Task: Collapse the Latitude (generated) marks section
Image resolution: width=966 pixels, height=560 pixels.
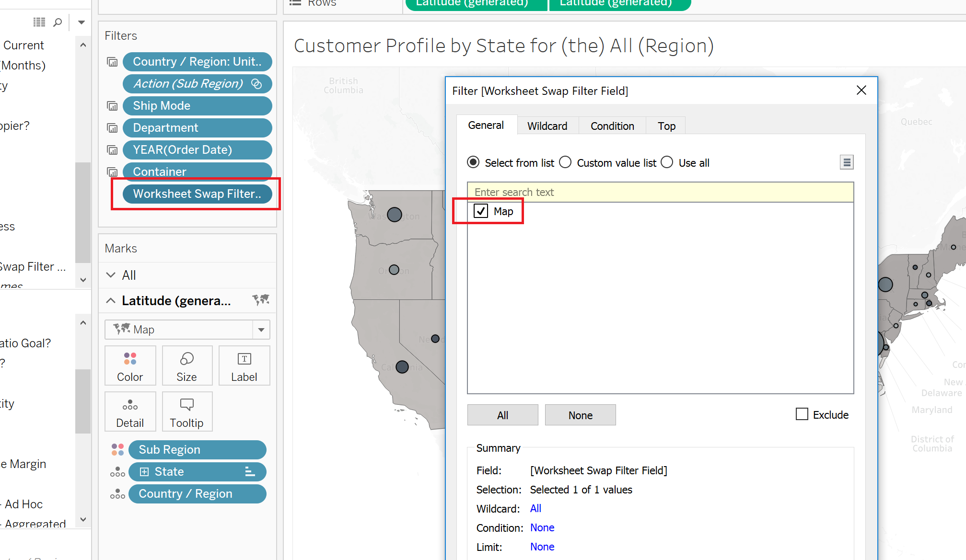Action: [111, 300]
